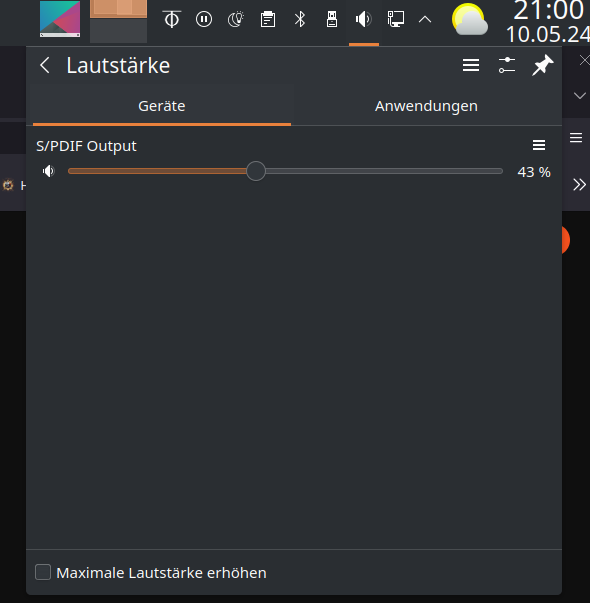Open hamburger menu in background window

point(576,137)
